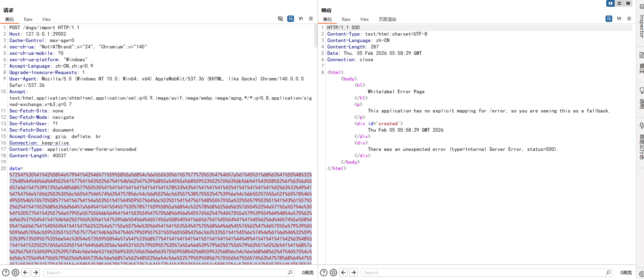
Task: Switch response view to Hex tab
Action: point(364,20)
